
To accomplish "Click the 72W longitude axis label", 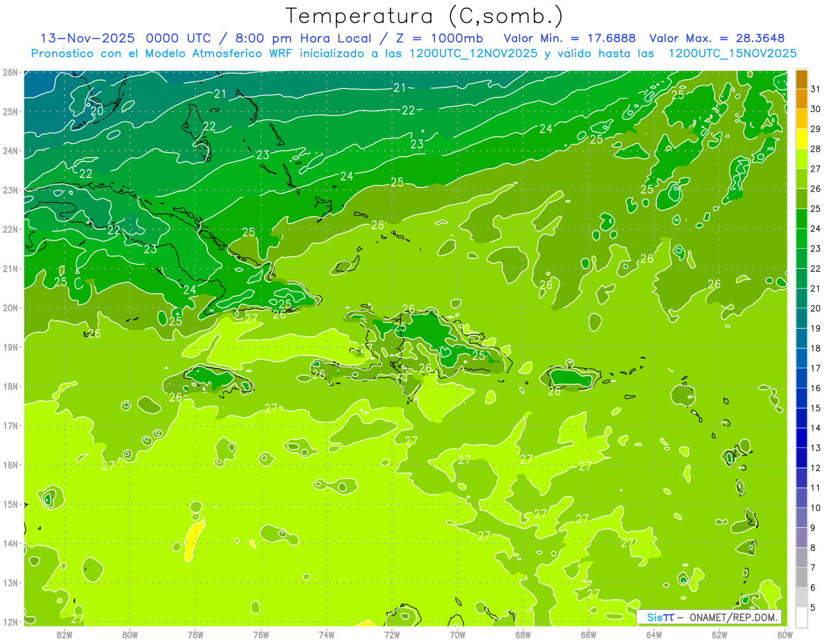I will coord(392,634).
